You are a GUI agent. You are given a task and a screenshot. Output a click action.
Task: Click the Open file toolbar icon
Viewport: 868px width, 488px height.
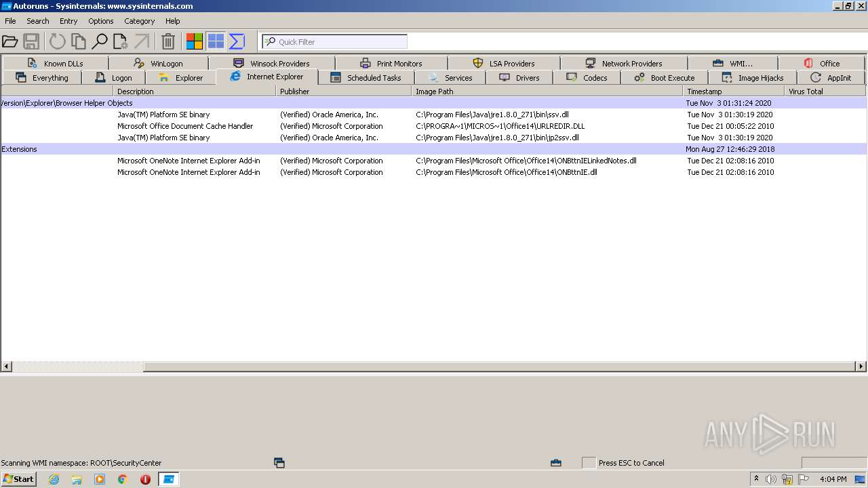point(9,41)
